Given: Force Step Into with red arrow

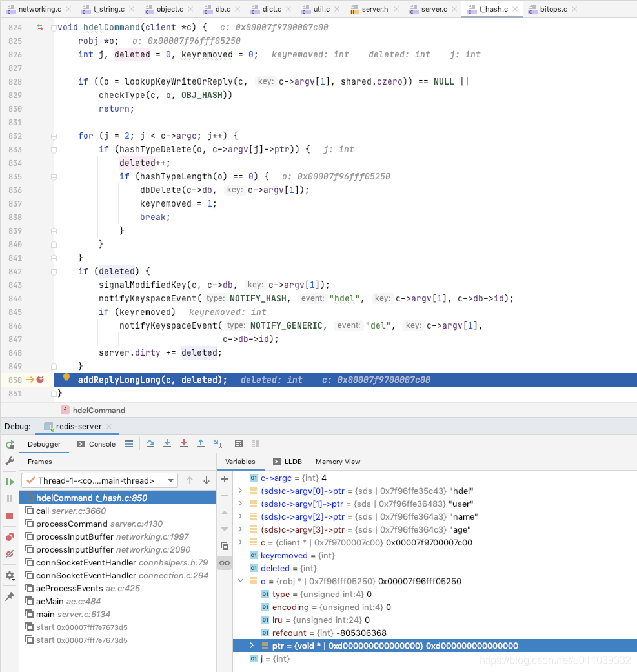Looking at the screenshot, I should click(x=184, y=443).
